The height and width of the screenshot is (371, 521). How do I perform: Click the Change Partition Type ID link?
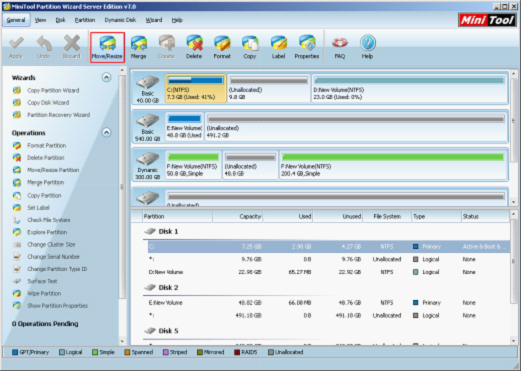[x=57, y=269]
